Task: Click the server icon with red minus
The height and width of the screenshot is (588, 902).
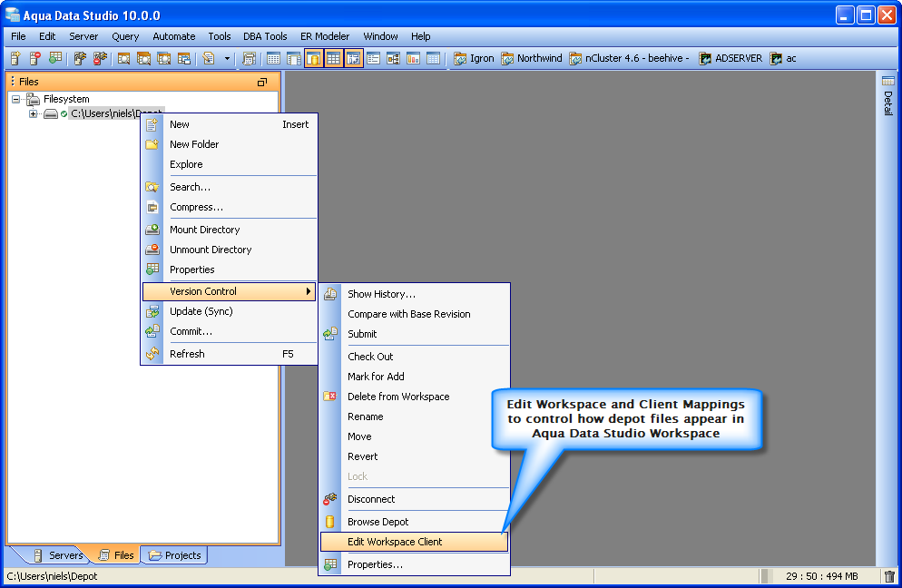Action: click(x=35, y=58)
